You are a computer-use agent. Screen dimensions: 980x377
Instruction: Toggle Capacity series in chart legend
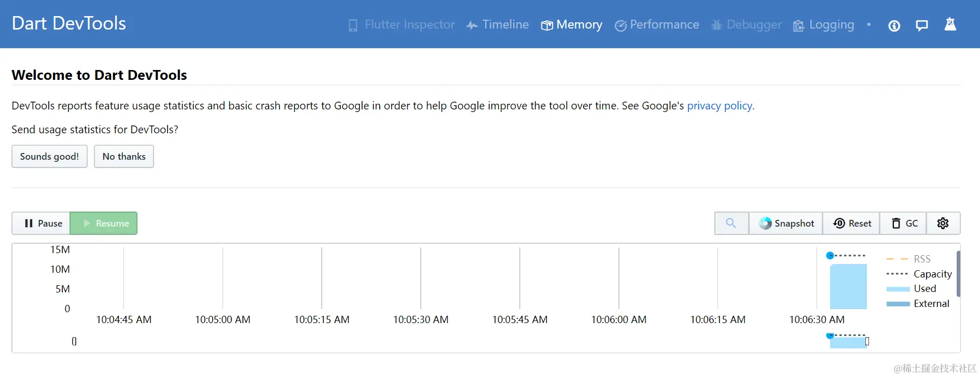pyautogui.click(x=919, y=274)
